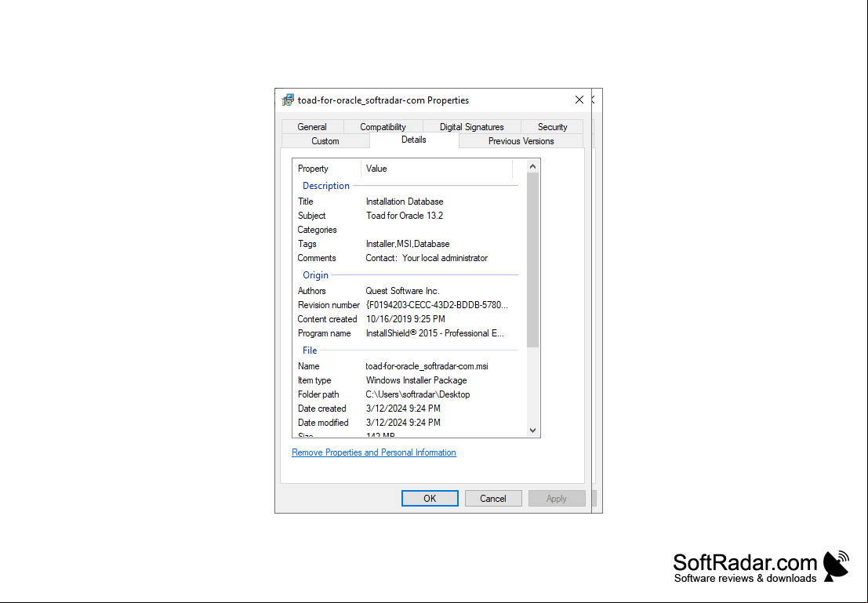
Task: Click the Tags property label
Action: point(307,244)
